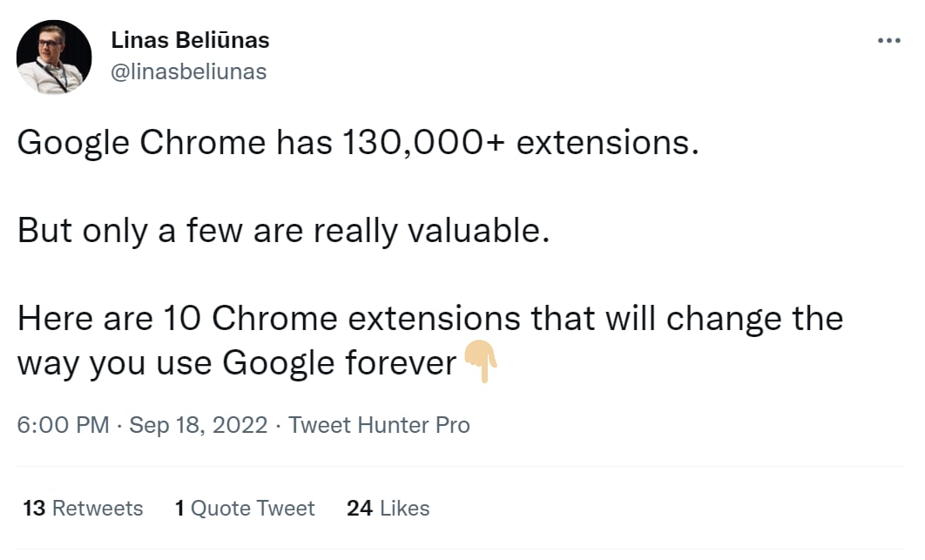
Task: Open the 1 Quote Tweet list
Action: pos(245,508)
